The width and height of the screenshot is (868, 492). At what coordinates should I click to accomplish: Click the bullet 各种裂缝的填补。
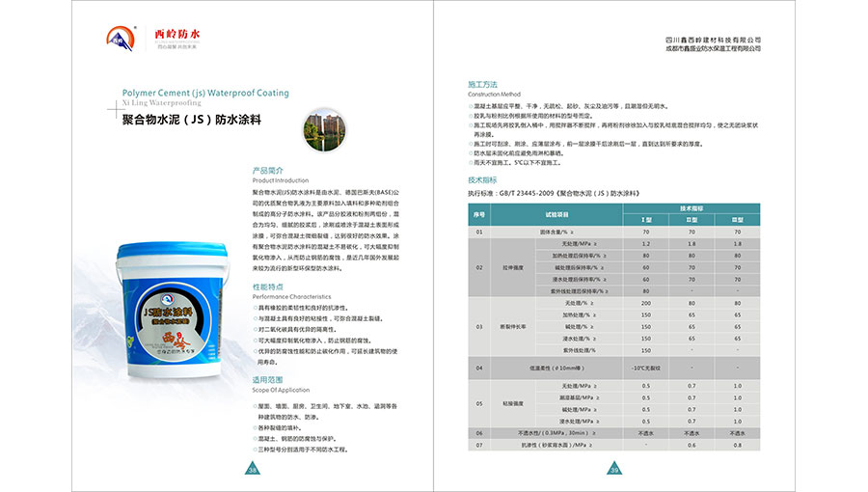pos(278,427)
